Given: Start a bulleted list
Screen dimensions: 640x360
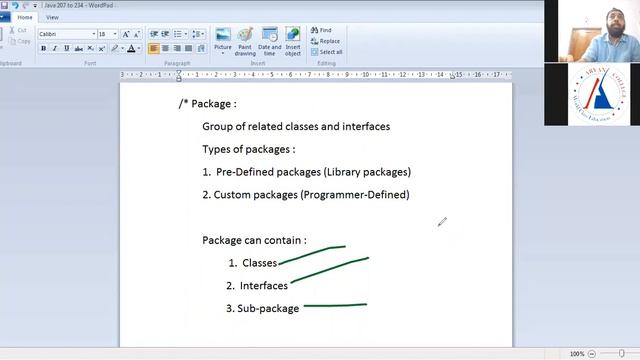Looking at the screenshot, I should (178, 34).
